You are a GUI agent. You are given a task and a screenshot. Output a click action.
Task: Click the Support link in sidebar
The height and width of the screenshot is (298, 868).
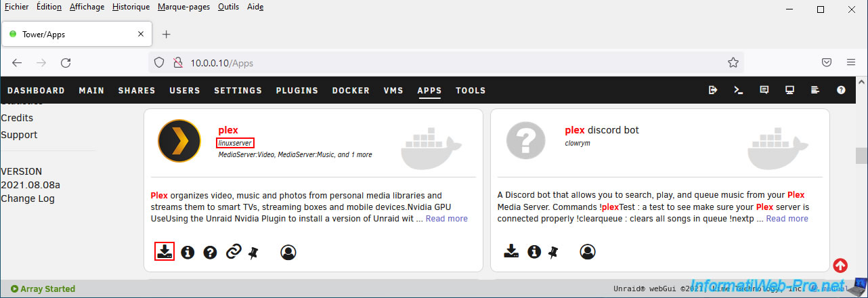point(19,135)
